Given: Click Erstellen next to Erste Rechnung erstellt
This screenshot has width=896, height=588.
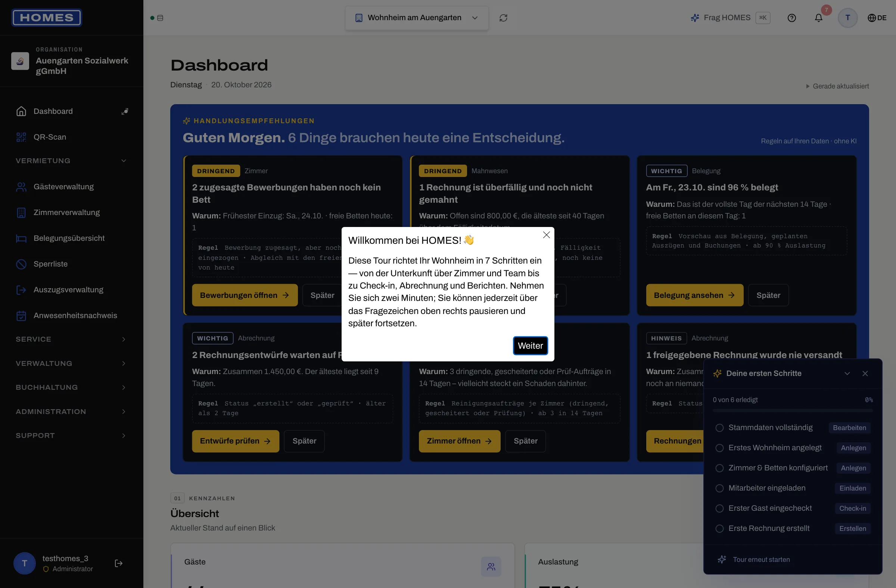Looking at the screenshot, I should point(852,529).
